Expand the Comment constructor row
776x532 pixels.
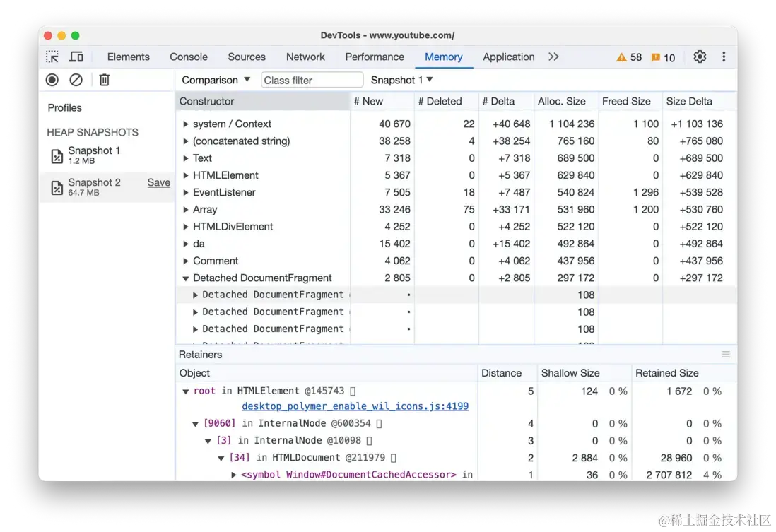tap(186, 261)
